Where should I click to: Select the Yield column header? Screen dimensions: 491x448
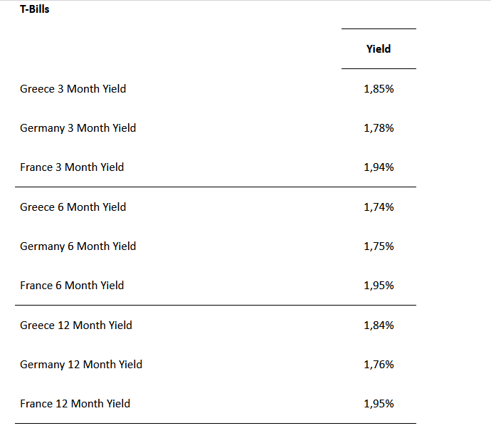click(379, 49)
